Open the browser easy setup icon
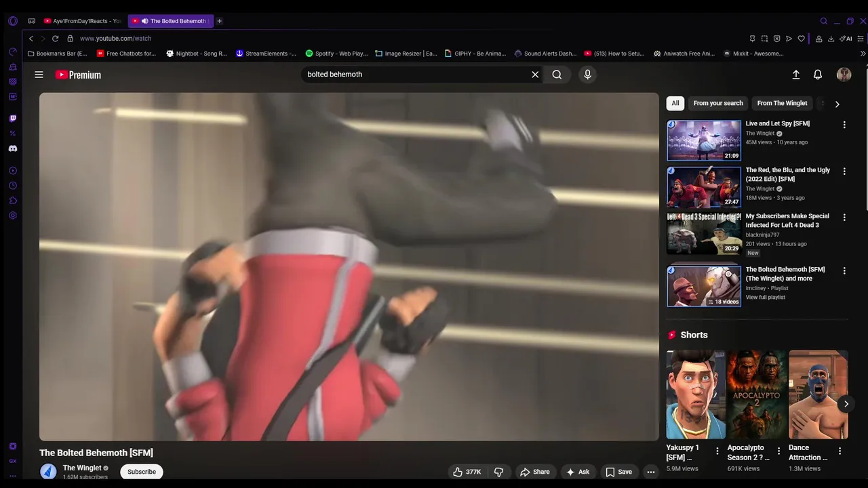Image resolution: width=868 pixels, height=488 pixels. 862,39
